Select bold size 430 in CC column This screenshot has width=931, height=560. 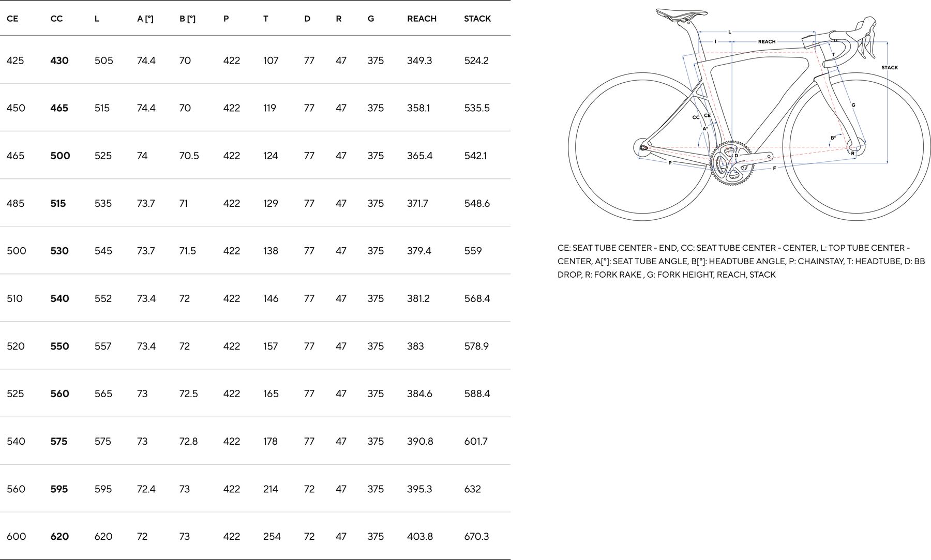(59, 60)
